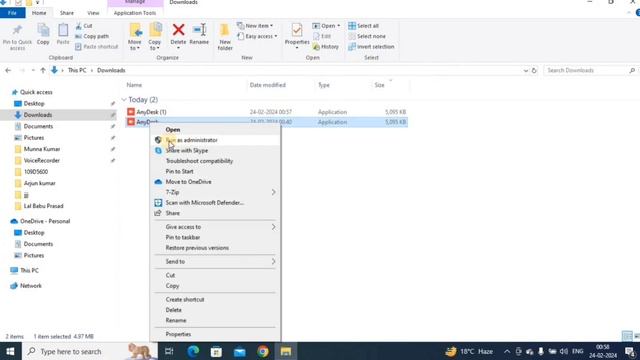The height and width of the screenshot is (360, 640).
Task: Sort by Date modified column header
Action: [267, 85]
